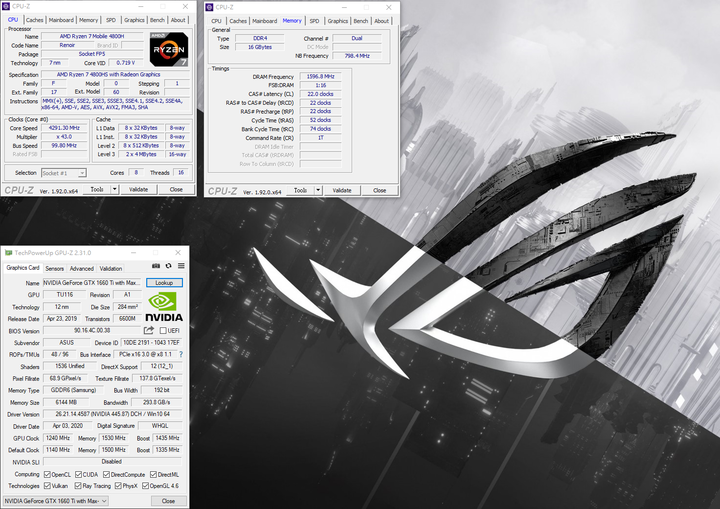The width and height of the screenshot is (720, 509).
Task: Toggle the UEFI checkbox
Action: click(163, 330)
